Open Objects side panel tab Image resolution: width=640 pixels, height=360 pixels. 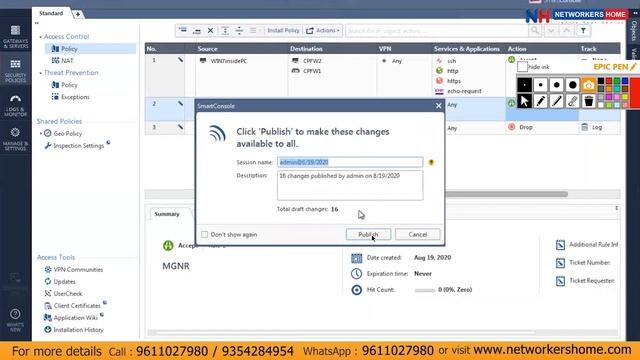click(x=634, y=31)
